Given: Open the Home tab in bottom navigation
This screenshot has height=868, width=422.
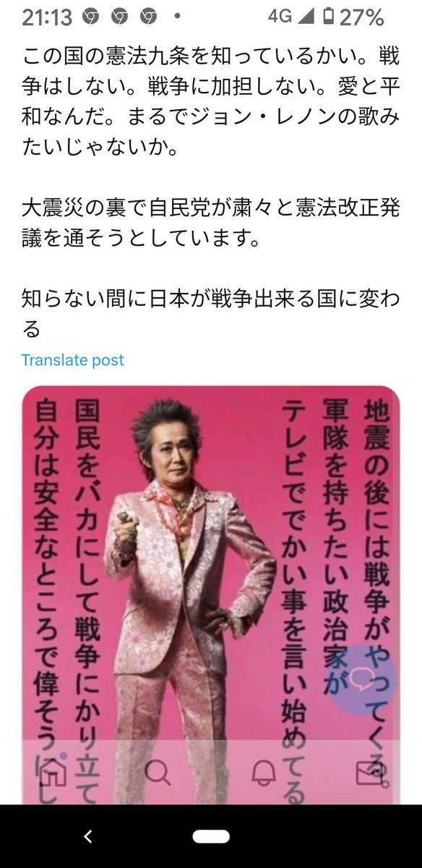Looking at the screenshot, I should pyautogui.click(x=54, y=773).
